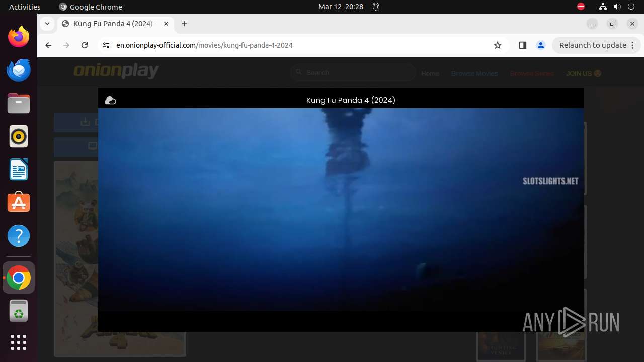Image resolution: width=644 pixels, height=362 pixels.
Task: Close the Kung Fu Panda 4 tab
Action: pyautogui.click(x=166, y=24)
